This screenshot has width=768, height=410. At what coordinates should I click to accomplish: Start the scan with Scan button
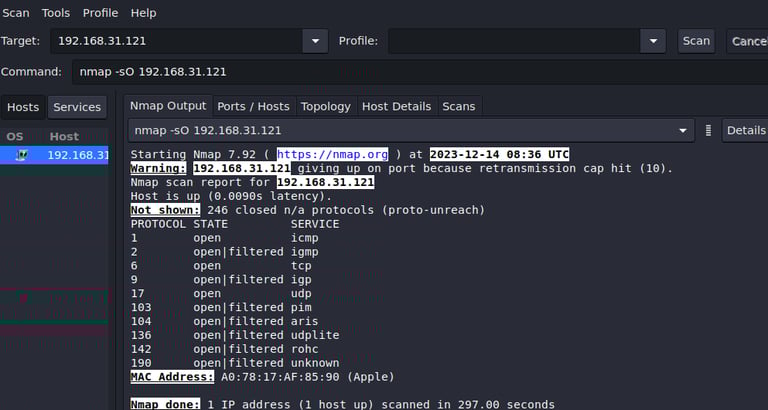696,41
